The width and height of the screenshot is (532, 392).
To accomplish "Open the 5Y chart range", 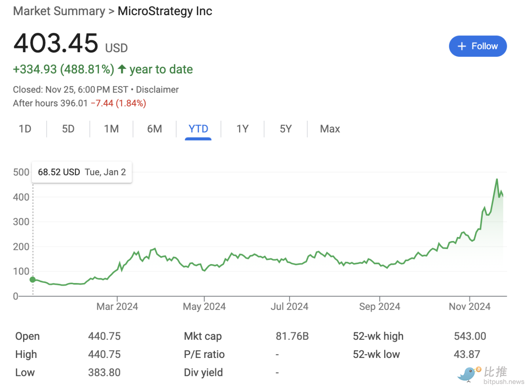I will [285, 129].
